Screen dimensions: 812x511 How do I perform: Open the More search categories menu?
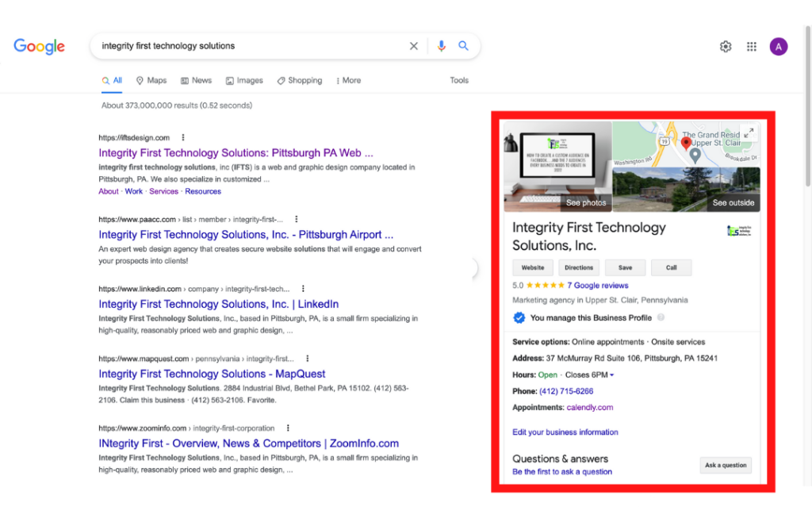coord(349,80)
